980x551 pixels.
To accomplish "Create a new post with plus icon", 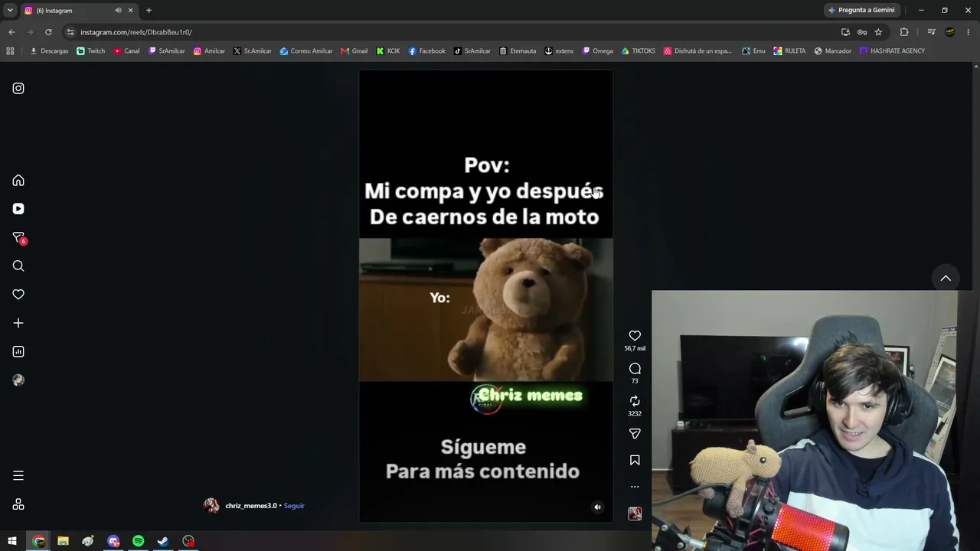I will coord(18,323).
